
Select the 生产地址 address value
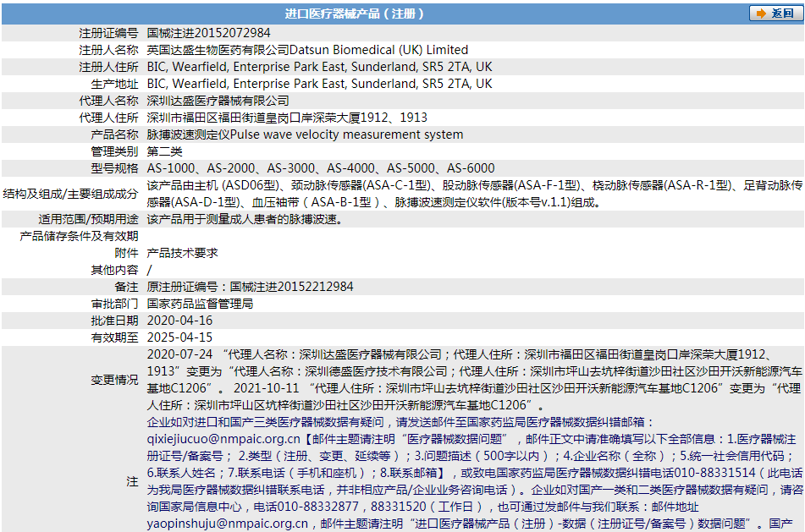tap(319, 84)
